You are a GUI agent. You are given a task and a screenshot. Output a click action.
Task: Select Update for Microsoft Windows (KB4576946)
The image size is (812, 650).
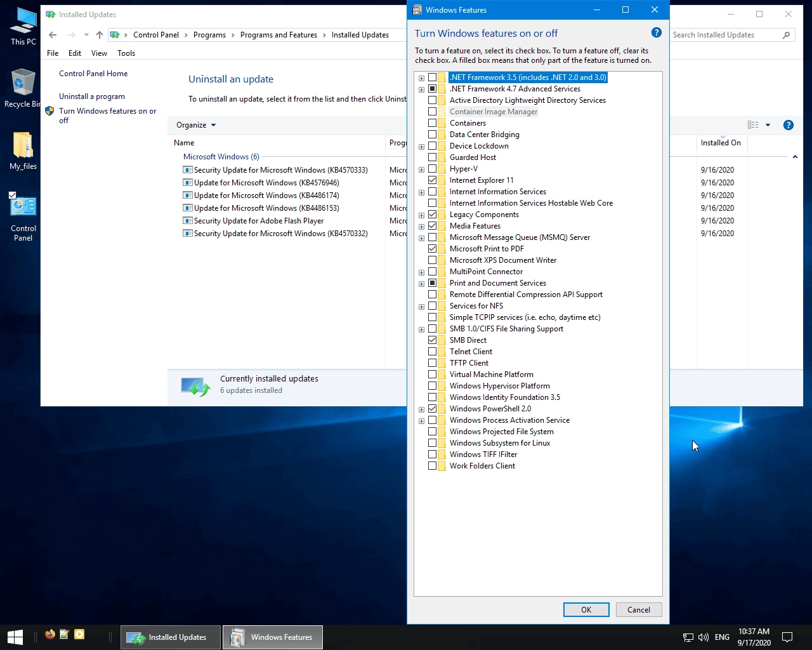[x=266, y=183]
